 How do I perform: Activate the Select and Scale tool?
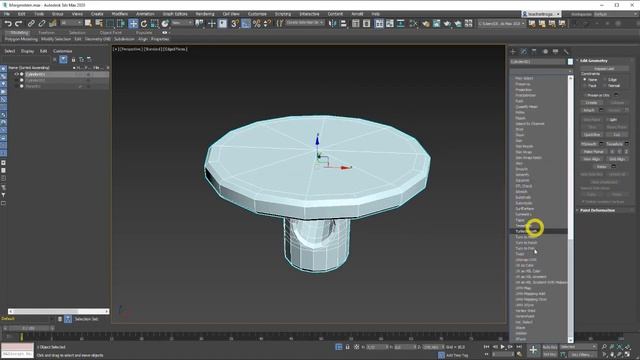154,24
